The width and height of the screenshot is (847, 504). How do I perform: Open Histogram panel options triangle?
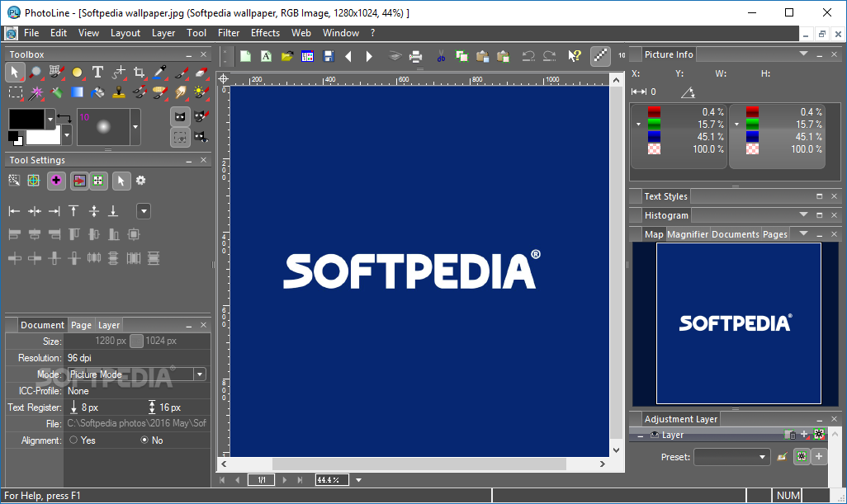(x=803, y=214)
